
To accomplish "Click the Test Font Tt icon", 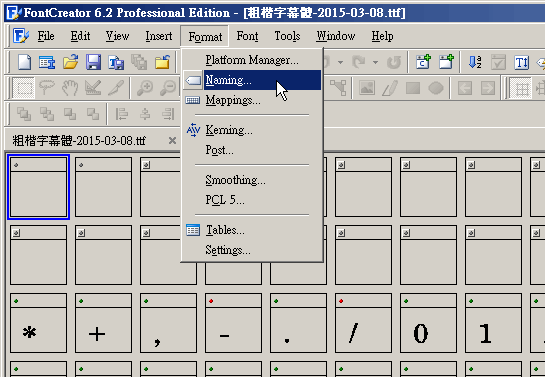I will 521,63.
